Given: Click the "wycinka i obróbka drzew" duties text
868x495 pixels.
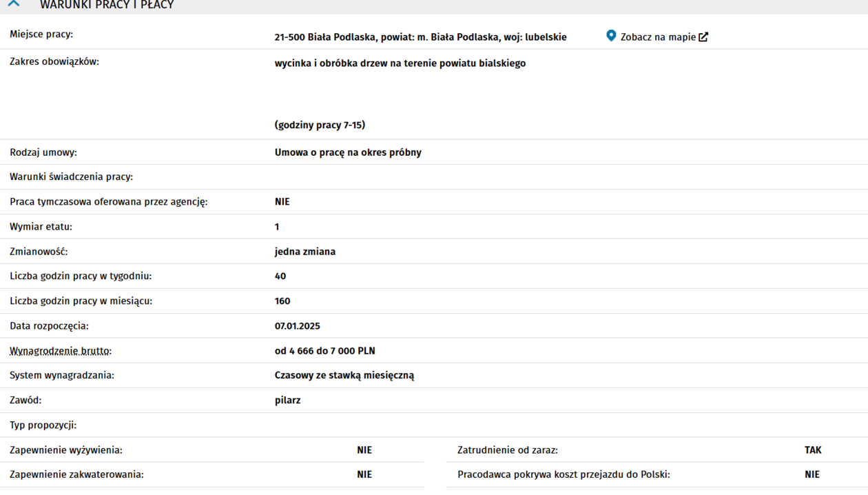Looking at the screenshot, I should coord(400,63).
